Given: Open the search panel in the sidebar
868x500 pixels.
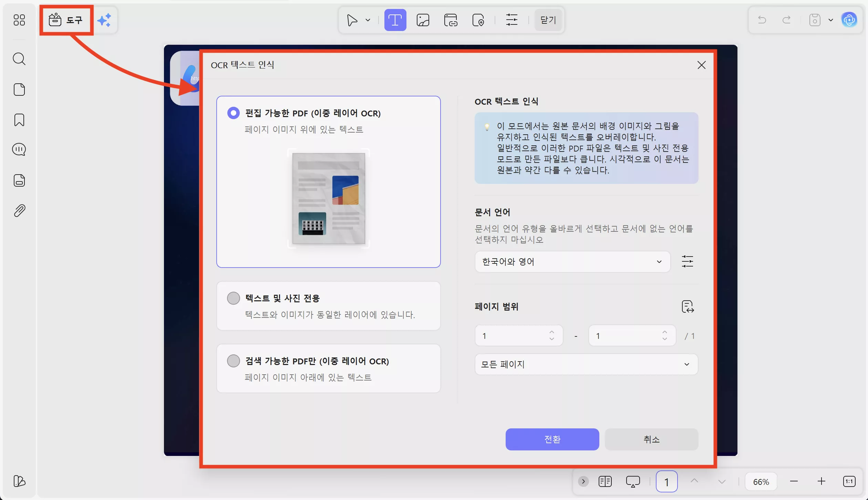Looking at the screenshot, I should 19,59.
